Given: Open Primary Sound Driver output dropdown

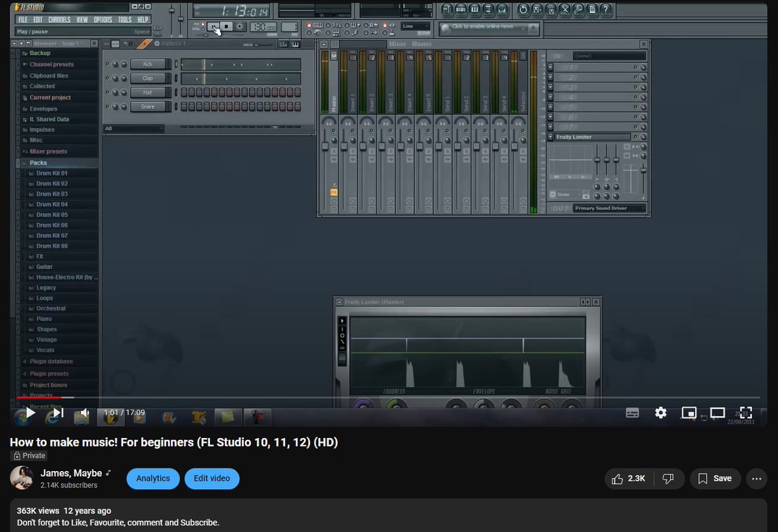Looking at the screenshot, I should point(609,208).
